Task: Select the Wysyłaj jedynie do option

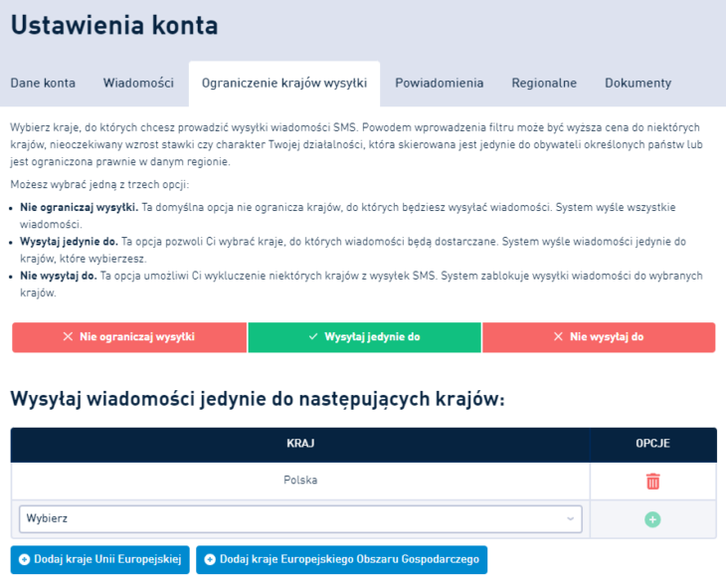Action: pyautogui.click(x=364, y=337)
